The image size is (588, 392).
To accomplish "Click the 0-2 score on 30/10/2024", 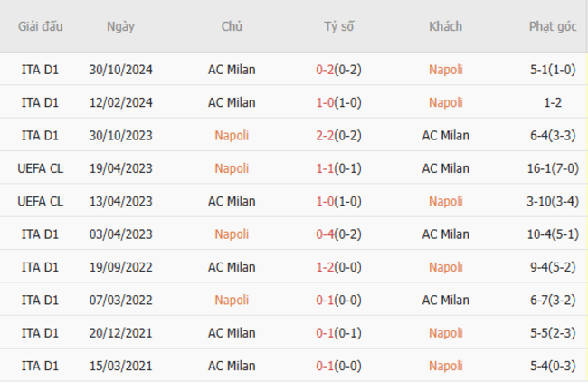I will 327,70.
